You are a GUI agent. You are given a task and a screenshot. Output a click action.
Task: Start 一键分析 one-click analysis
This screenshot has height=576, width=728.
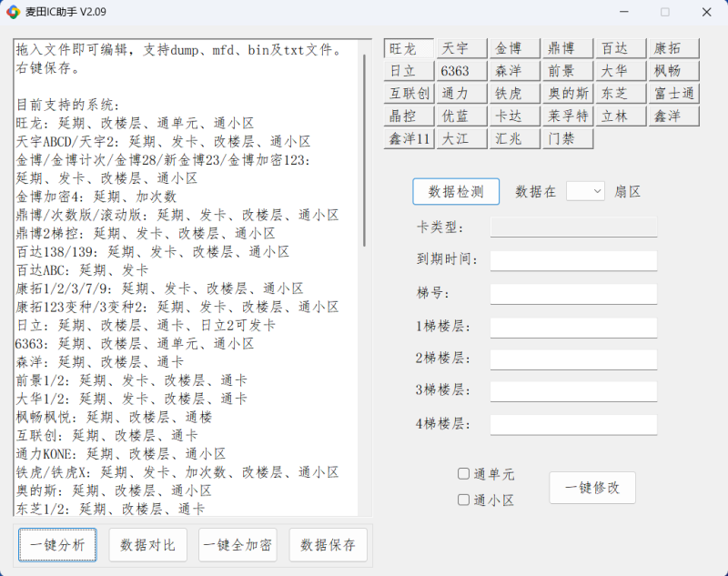pyautogui.click(x=57, y=544)
